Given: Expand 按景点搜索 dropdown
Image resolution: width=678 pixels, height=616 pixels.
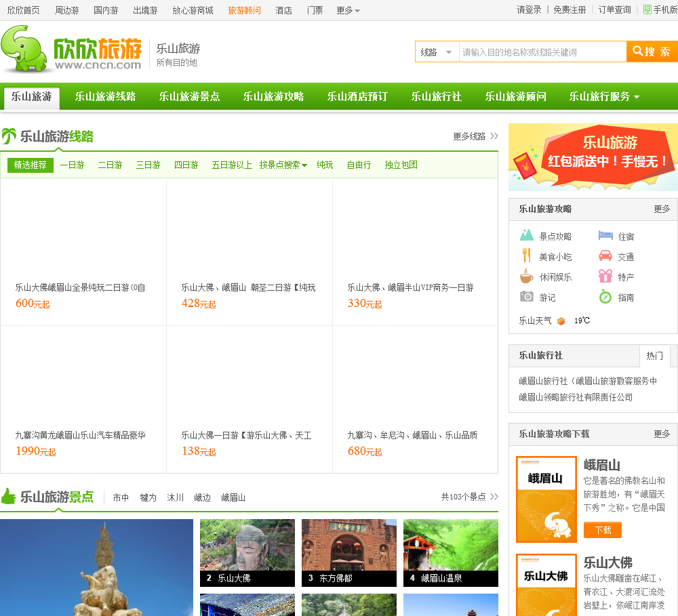Looking at the screenshot, I should tap(283, 165).
